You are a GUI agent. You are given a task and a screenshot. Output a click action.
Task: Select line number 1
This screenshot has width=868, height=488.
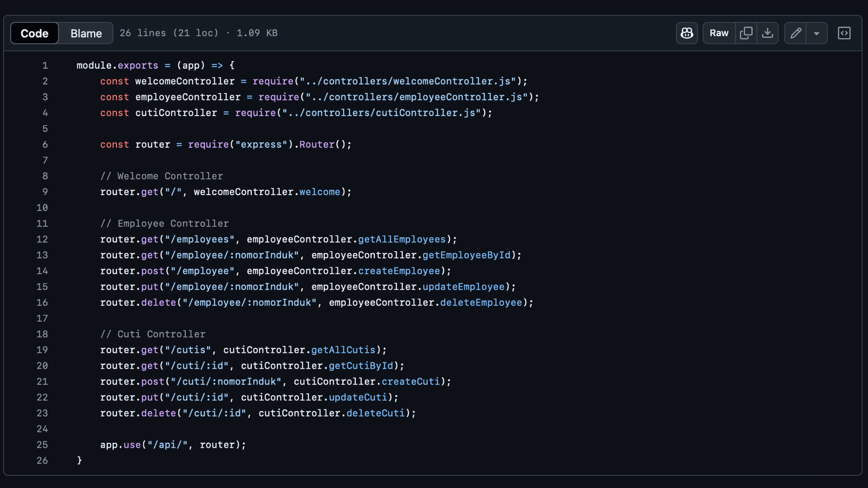click(x=45, y=66)
